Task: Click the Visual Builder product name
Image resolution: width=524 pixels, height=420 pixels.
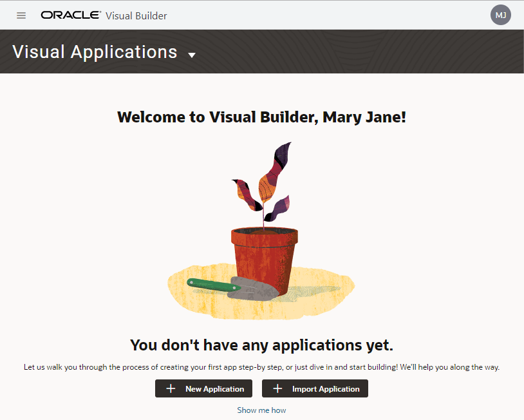Action: point(136,15)
